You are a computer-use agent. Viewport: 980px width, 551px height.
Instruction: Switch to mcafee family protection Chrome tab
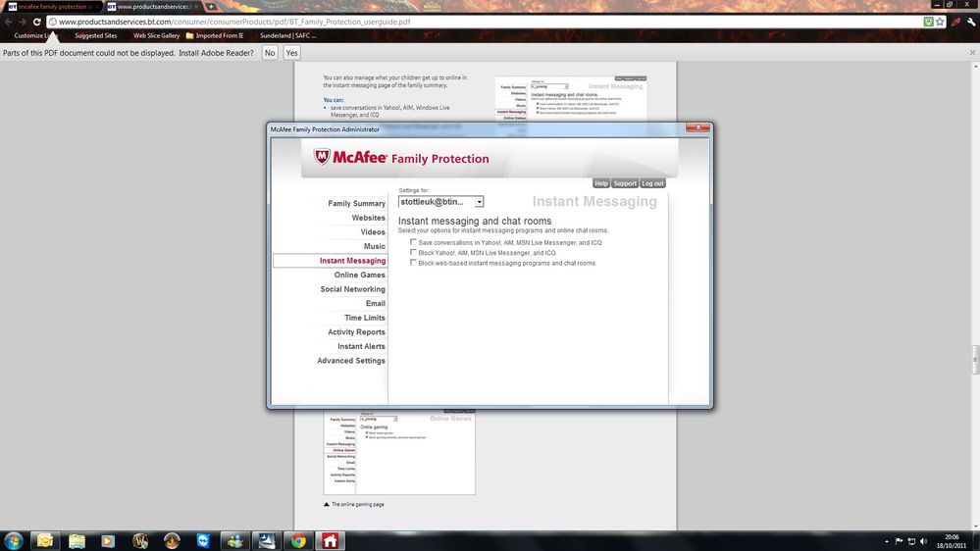(53, 6)
